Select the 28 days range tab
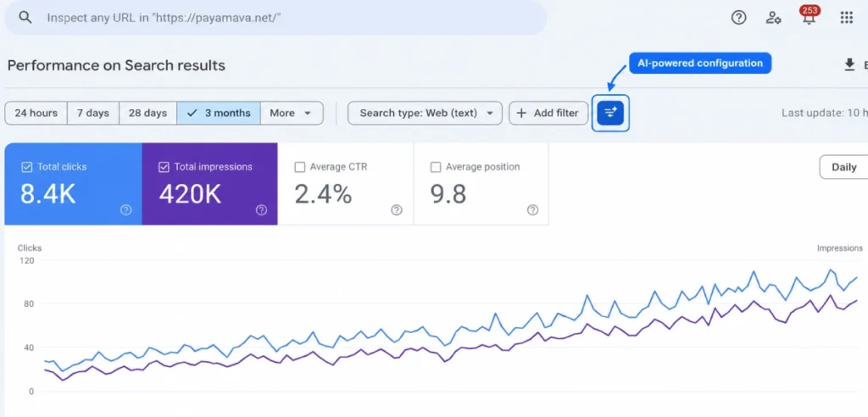This screenshot has height=417, width=868. click(147, 113)
